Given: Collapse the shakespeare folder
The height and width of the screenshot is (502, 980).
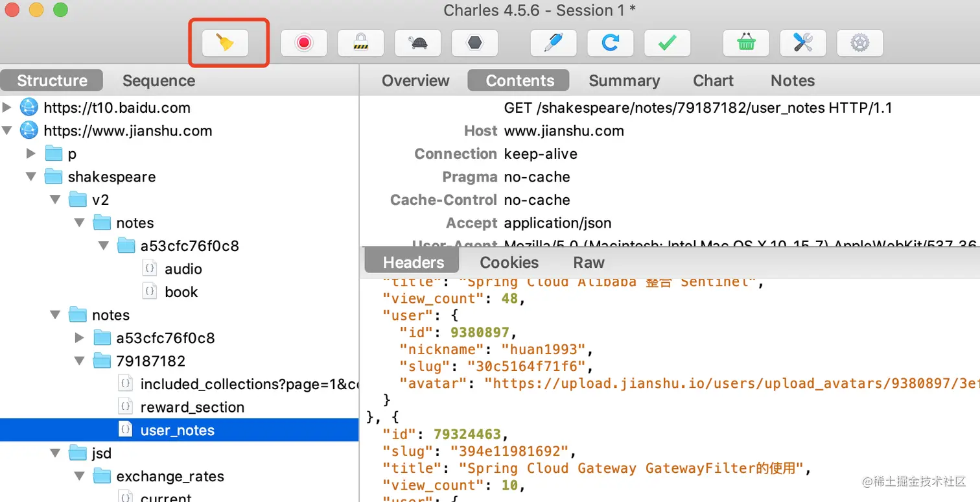Looking at the screenshot, I should point(31,176).
